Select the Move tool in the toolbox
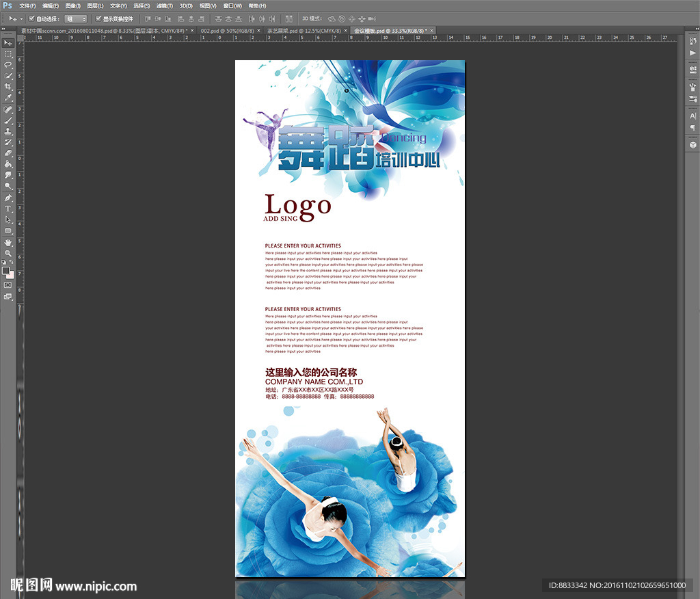Screen dimensions: 700x599 coord(8,43)
